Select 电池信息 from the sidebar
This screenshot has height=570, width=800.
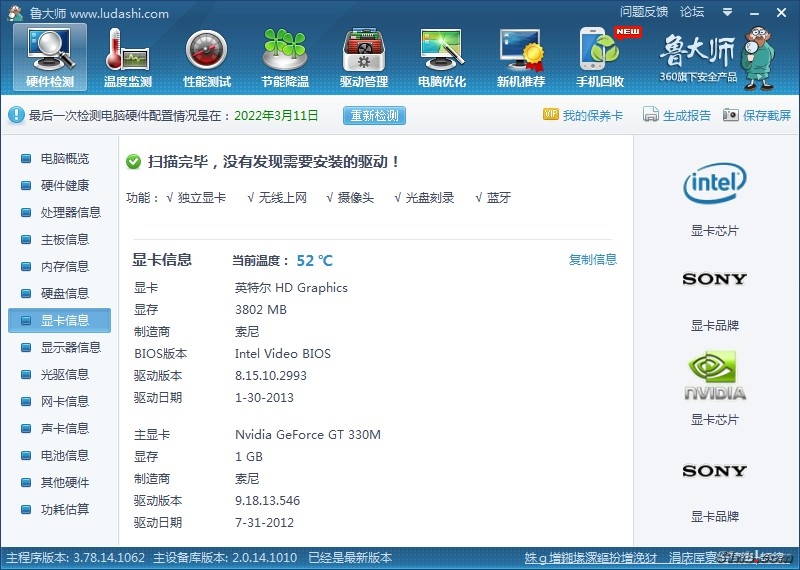[64, 456]
